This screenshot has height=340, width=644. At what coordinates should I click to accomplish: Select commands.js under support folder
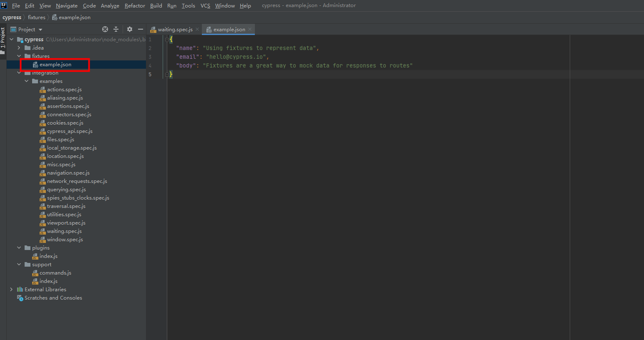point(55,273)
